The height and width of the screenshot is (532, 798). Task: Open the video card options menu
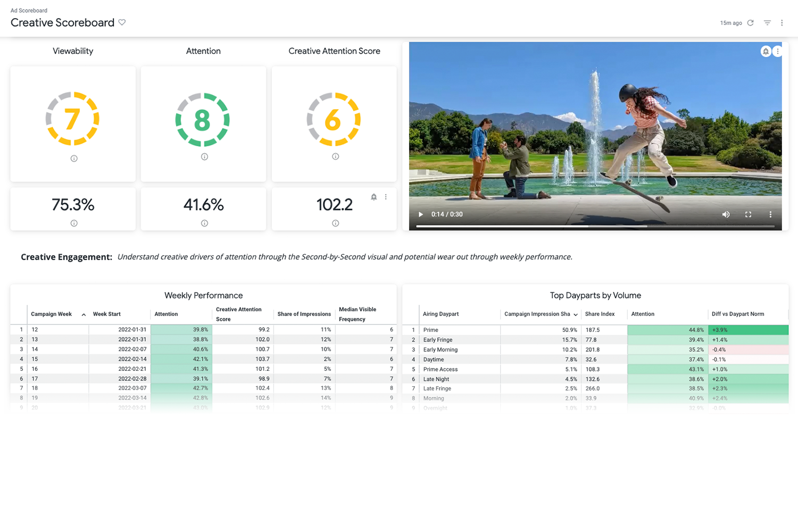[x=778, y=51]
